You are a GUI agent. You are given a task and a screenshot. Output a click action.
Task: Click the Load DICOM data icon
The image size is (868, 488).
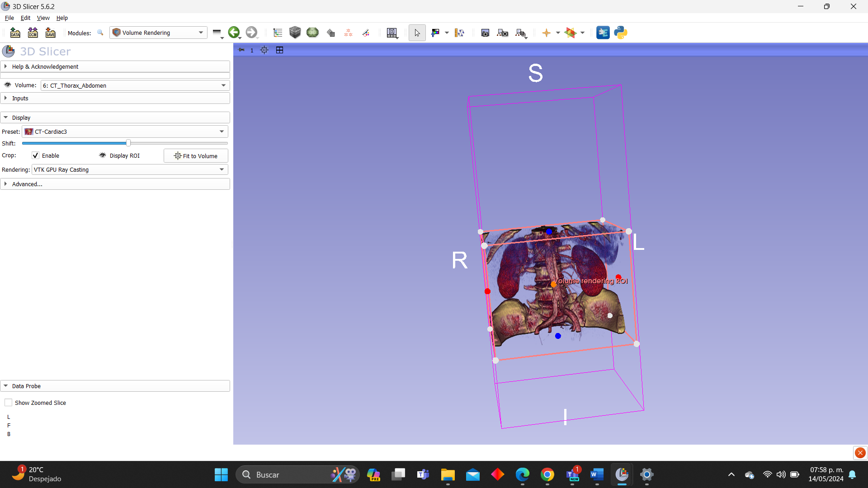click(33, 33)
